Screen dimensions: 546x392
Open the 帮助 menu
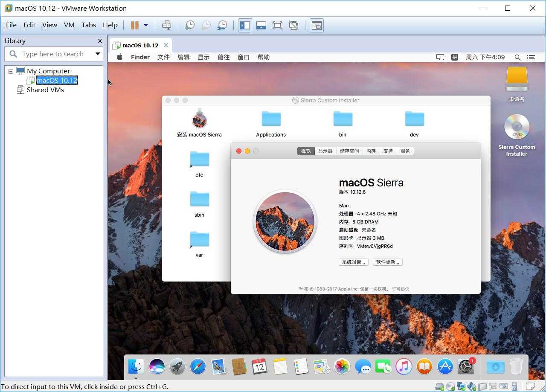pyautogui.click(x=264, y=57)
